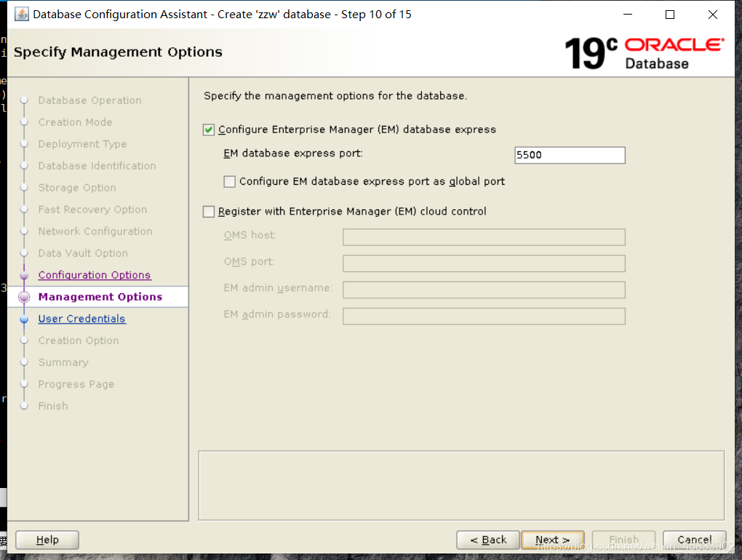
Task: Click the Configuration Options step bullet icon
Action: 24,275
